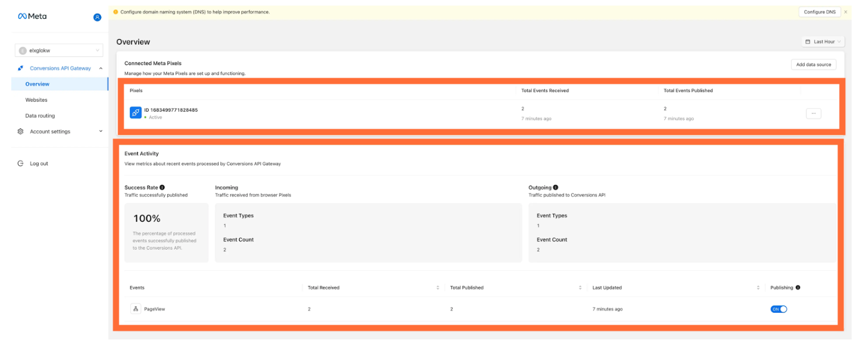The width and height of the screenshot is (868, 361).
Task: Click the Add data source button
Action: 813,65
